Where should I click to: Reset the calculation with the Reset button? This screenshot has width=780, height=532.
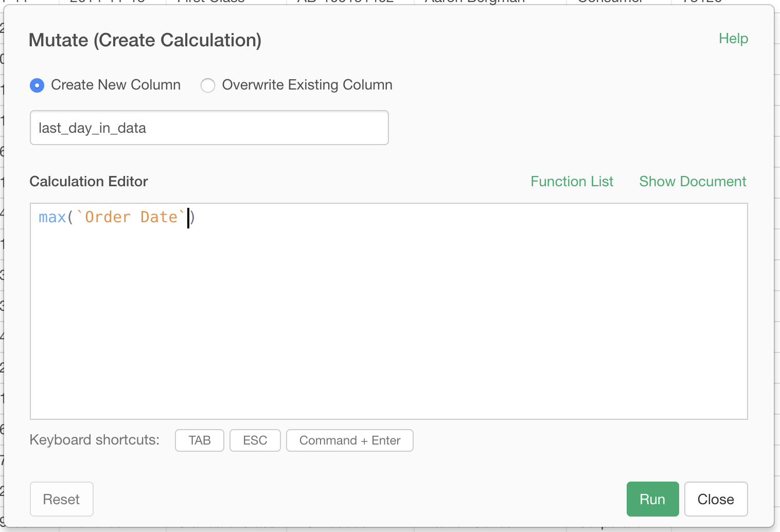(x=62, y=499)
